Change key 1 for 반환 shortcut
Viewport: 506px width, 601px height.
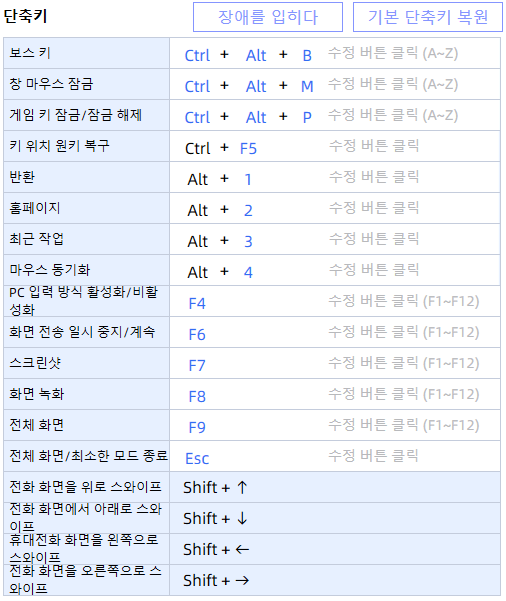tap(248, 180)
